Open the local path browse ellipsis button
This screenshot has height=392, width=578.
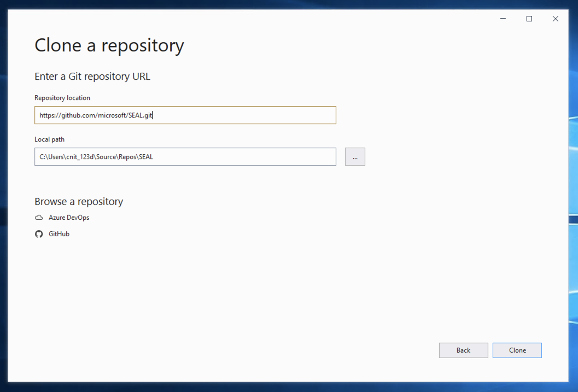(355, 157)
